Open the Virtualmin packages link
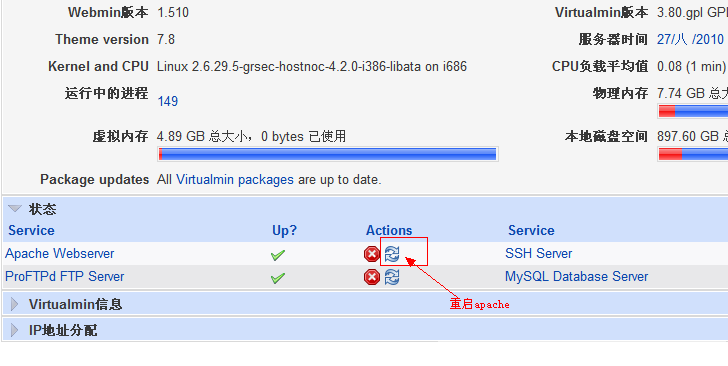 coord(235,180)
